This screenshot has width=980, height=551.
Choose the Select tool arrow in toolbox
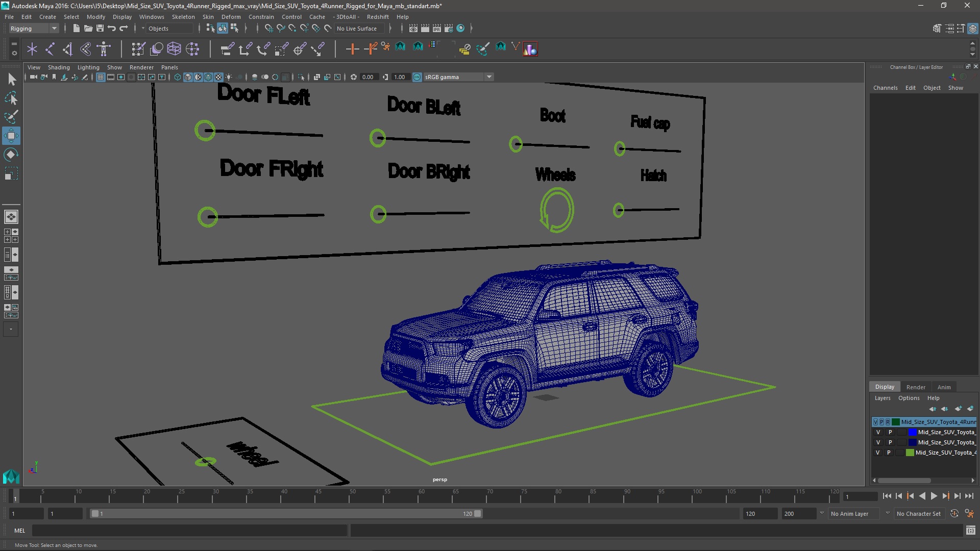point(11,79)
